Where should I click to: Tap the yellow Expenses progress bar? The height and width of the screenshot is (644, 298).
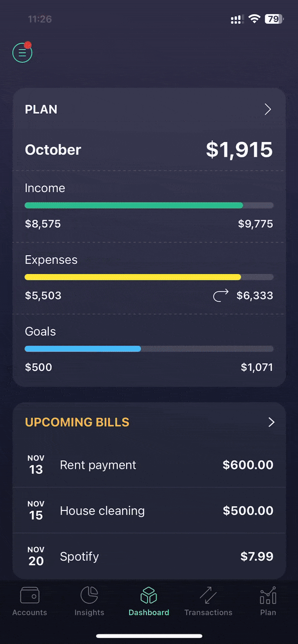(149, 277)
